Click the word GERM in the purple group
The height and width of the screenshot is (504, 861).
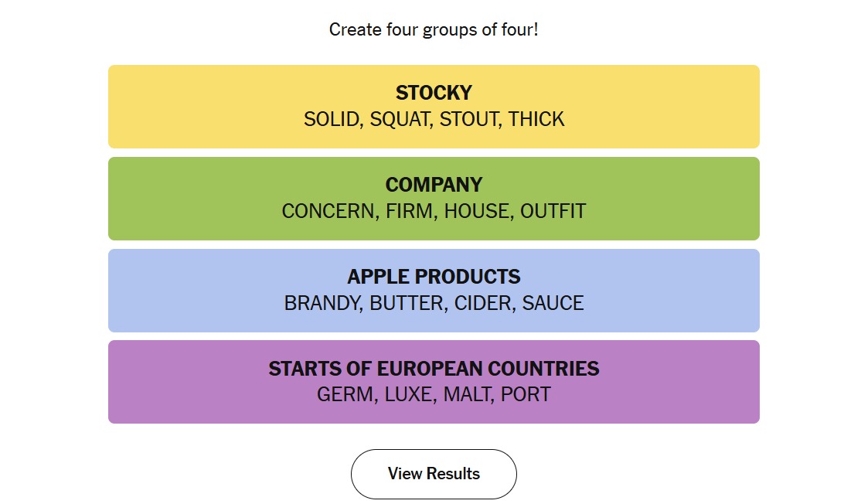tap(345, 395)
